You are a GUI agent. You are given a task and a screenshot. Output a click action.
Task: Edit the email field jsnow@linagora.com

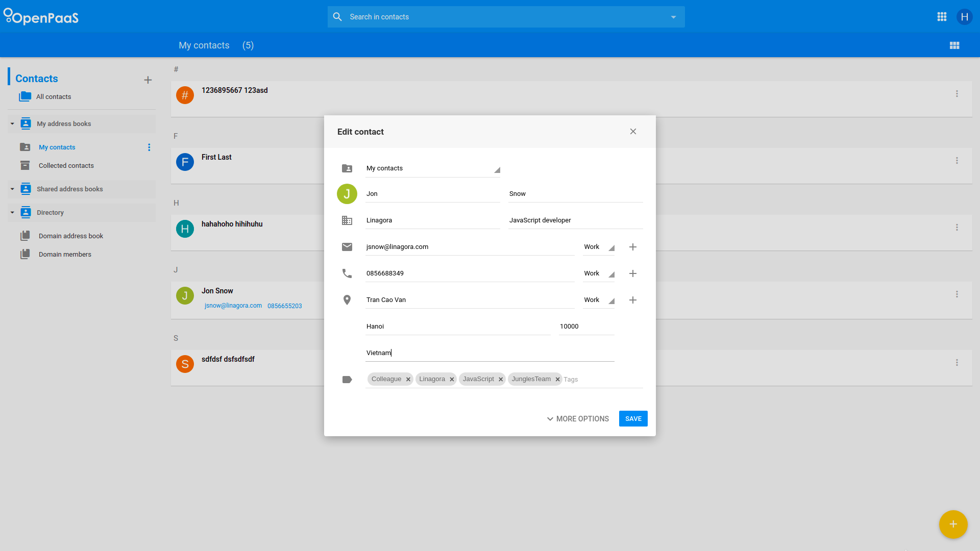pyautogui.click(x=470, y=247)
